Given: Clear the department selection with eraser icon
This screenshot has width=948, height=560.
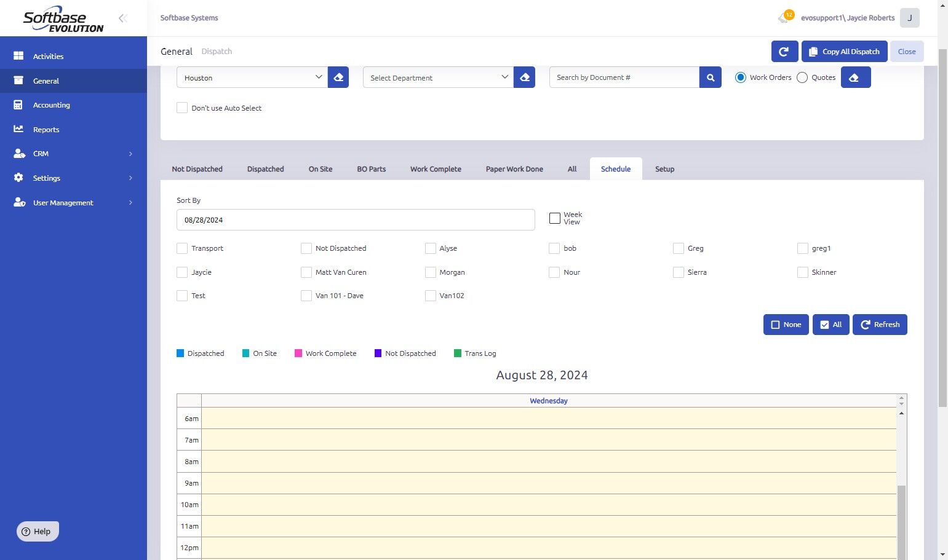Looking at the screenshot, I should coord(524,77).
